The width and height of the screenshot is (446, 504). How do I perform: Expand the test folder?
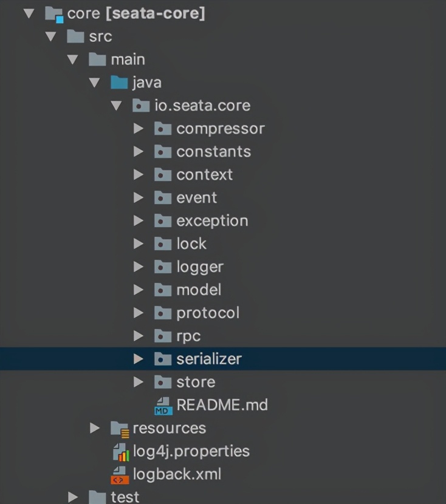click(x=73, y=497)
